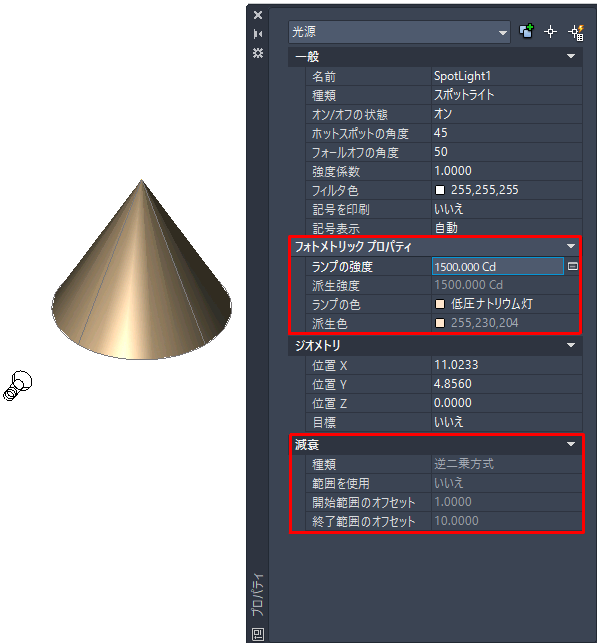This screenshot has height=643, width=597.
Task: Close the properties palette with X icon
Action: point(258,15)
